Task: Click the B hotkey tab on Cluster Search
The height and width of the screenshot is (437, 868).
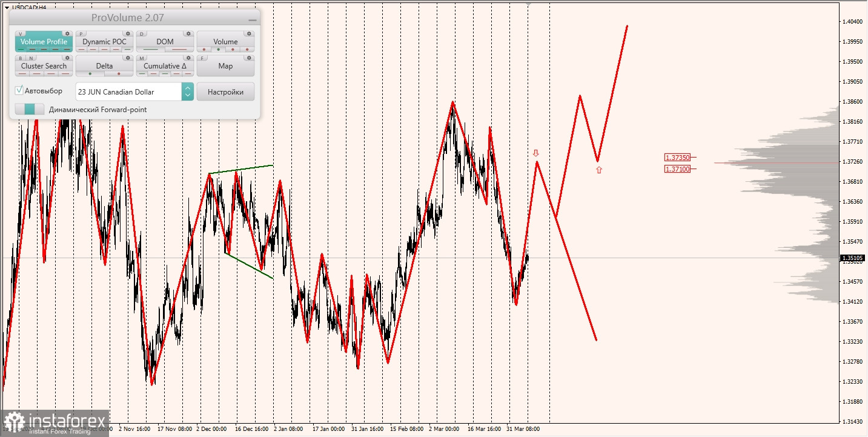Action: point(21,58)
